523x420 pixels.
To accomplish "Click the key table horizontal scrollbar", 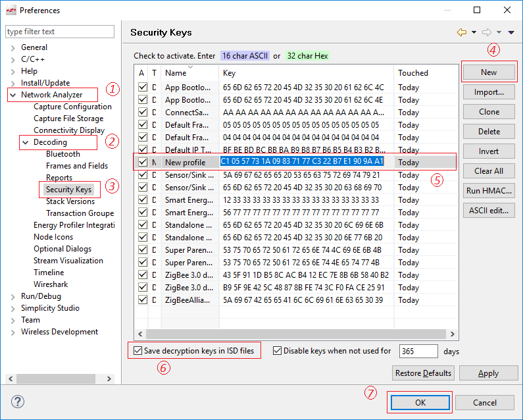I will coord(296,334).
